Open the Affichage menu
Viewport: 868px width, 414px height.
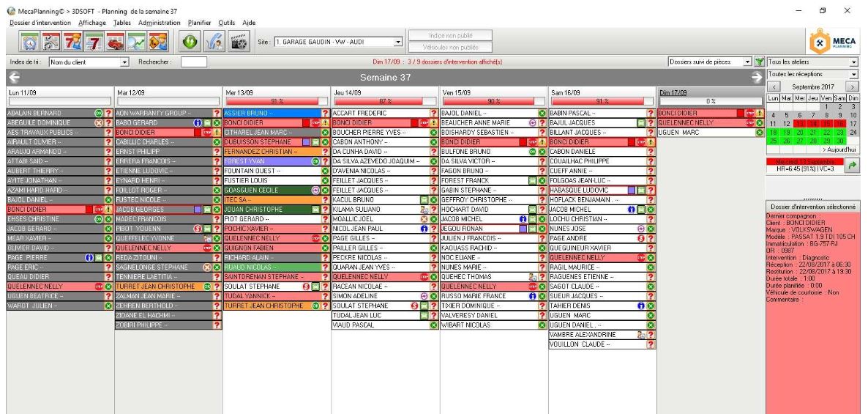(91, 23)
